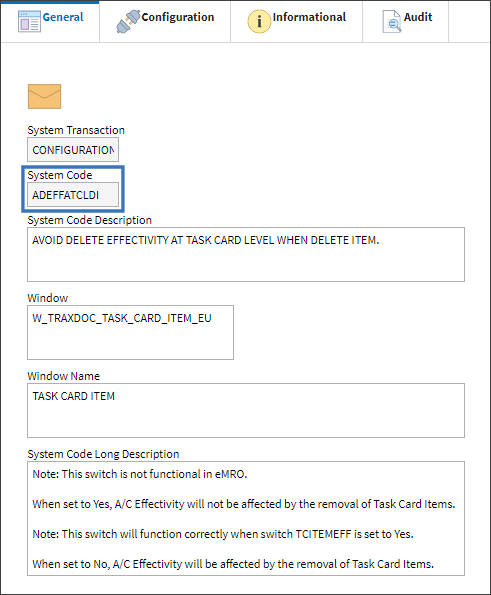Viewport: 491px width, 595px height.
Task: Click the System Code ADEFFATCLDI field
Action: pyautogui.click(x=73, y=195)
